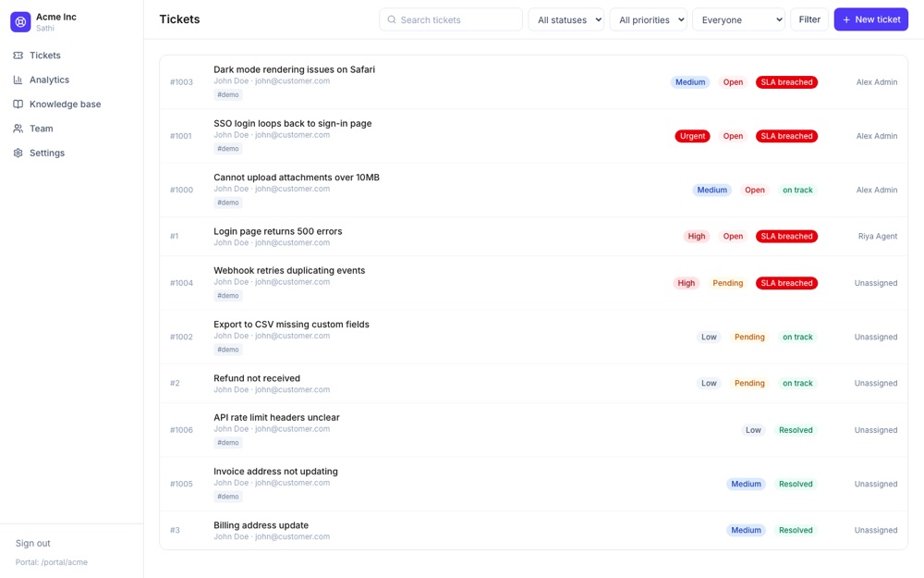
Task: Click Low badge on Refund not received ticket
Action: coord(709,383)
